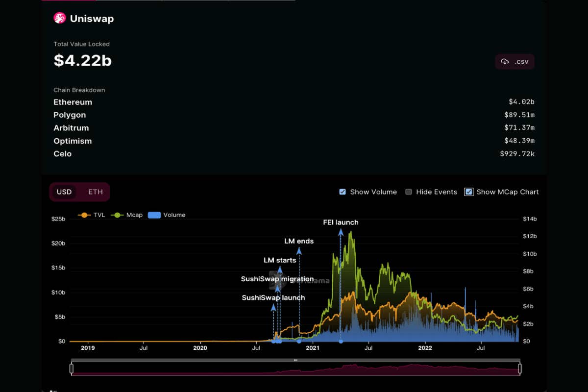Toggle the Mcap series in the legend
Viewport: 588px width, 392px height.
127,215
